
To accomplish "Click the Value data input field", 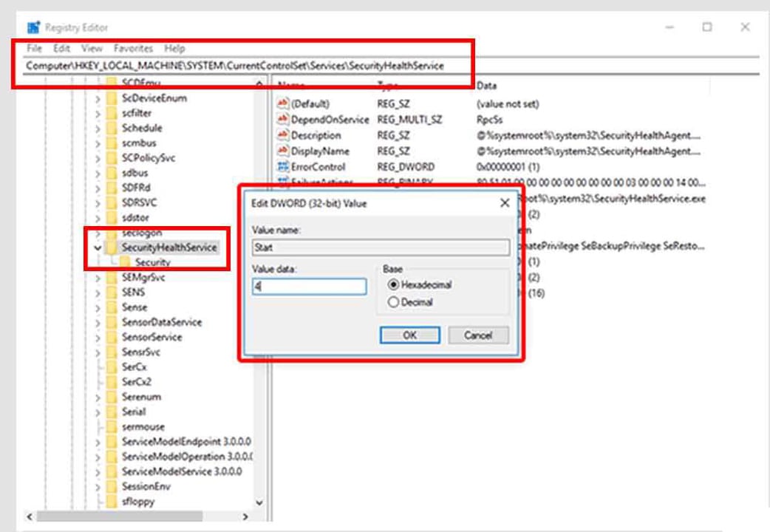I will click(x=310, y=287).
